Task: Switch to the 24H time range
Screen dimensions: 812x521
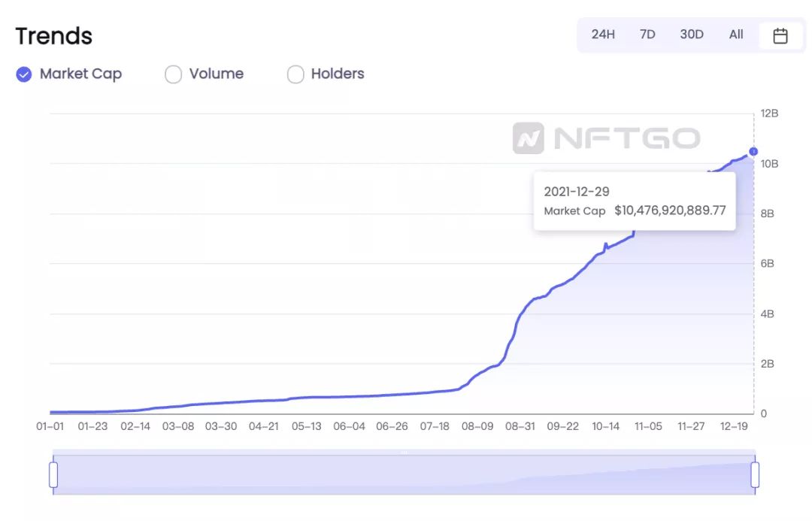Action: pyautogui.click(x=603, y=35)
